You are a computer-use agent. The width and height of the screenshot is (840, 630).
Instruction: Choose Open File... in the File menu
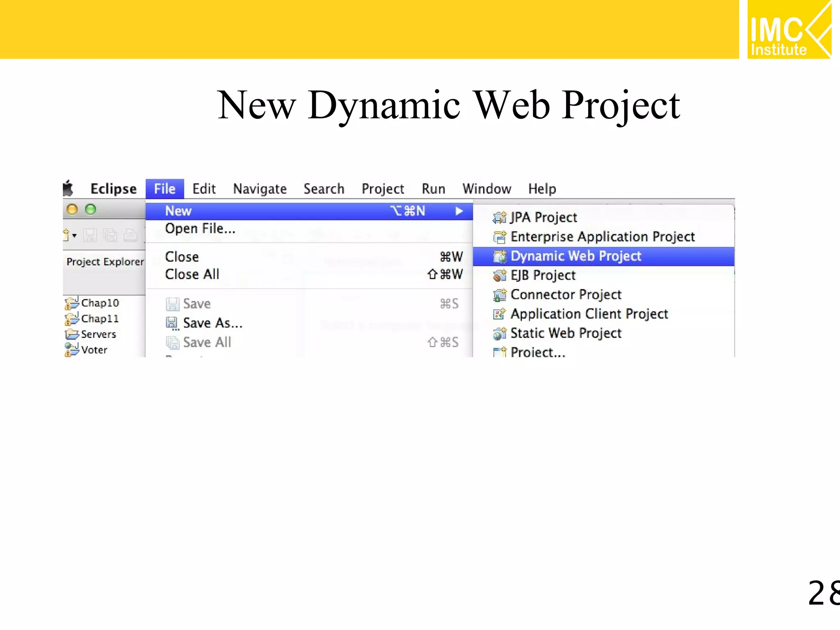(x=309, y=228)
